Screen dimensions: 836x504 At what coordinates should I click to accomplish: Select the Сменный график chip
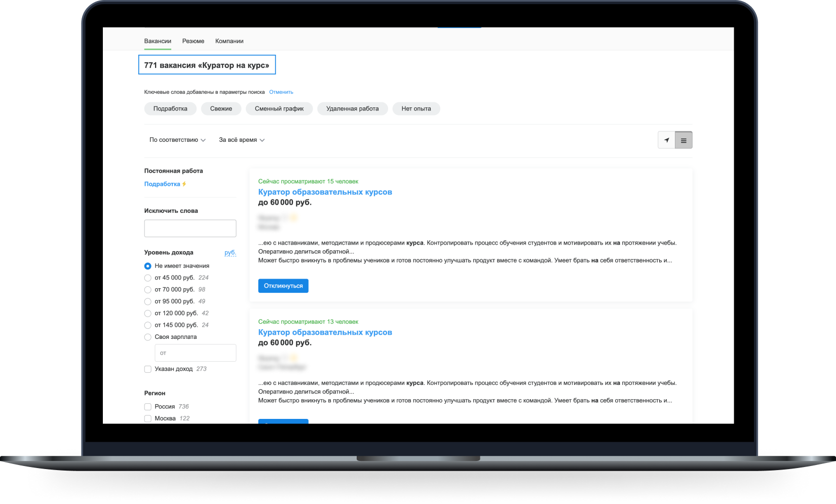(279, 109)
